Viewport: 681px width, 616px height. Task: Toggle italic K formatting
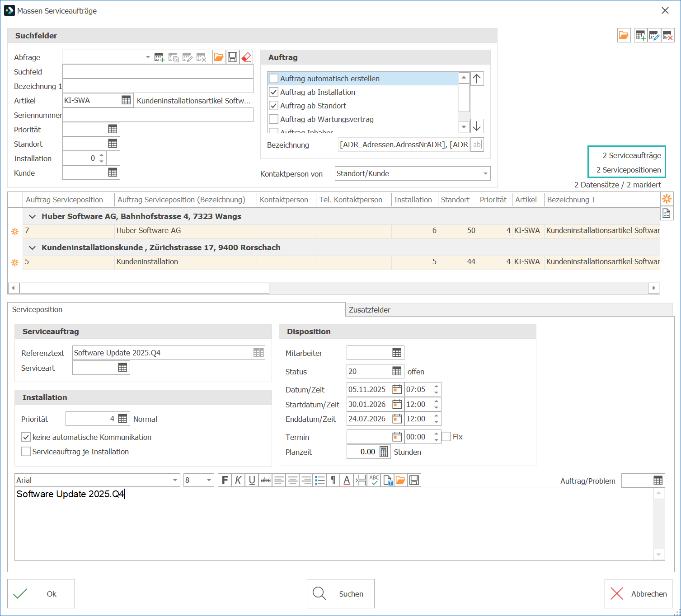point(238,480)
